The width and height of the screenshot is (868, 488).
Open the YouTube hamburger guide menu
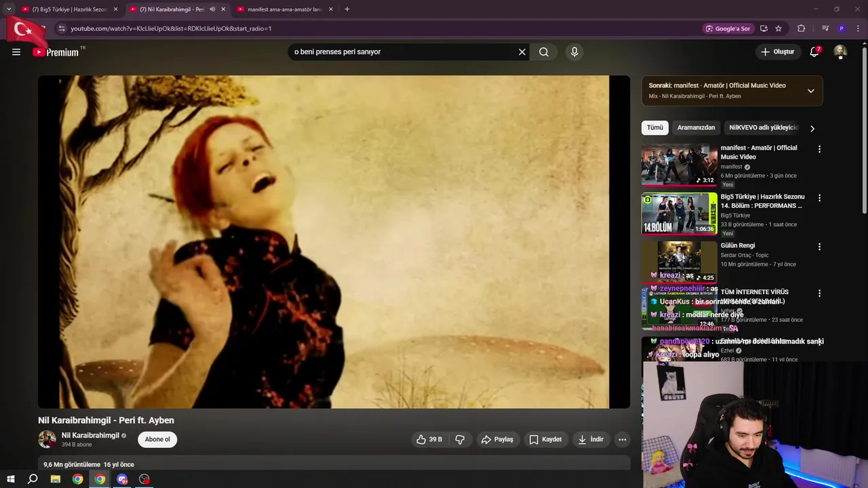point(16,52)
